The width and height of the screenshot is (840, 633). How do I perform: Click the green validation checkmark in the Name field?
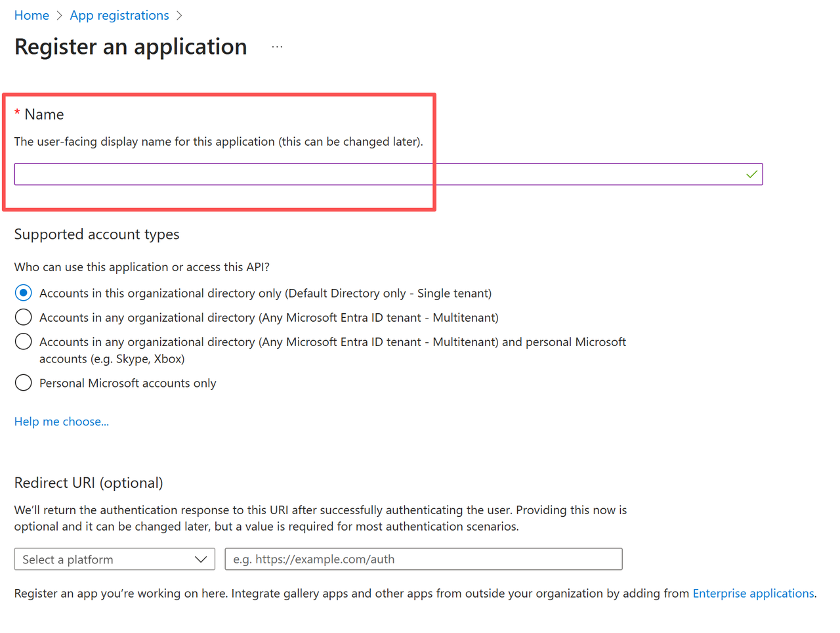coord(751,174)
